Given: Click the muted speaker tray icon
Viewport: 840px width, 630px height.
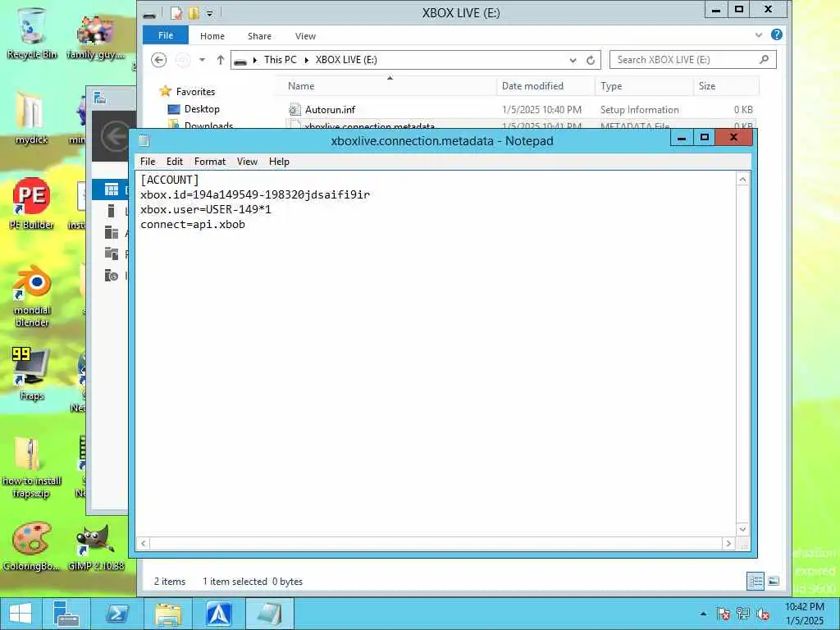Looking at the screenshot, I should click(763, 614).
